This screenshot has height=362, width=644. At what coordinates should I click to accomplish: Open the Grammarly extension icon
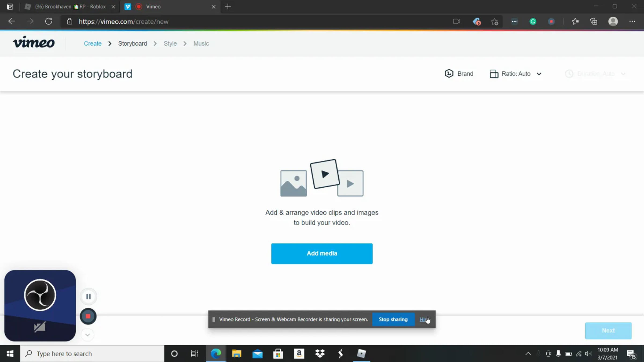[x=533, y=21]
